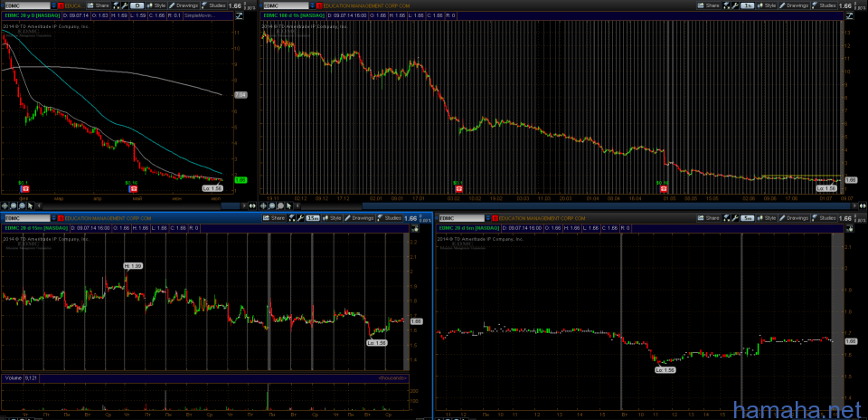Click quick time frames icon in 1h chart
This screenshot has height=420, width=868.
pyautogui.click(x=726, y=5)
